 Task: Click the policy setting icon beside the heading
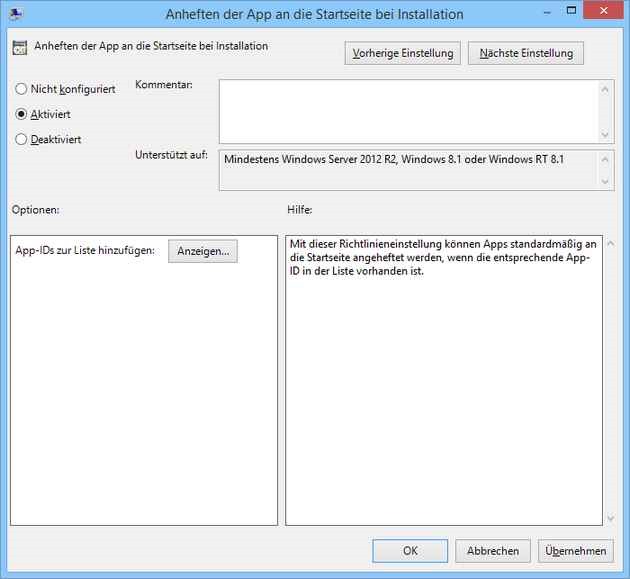19,47
